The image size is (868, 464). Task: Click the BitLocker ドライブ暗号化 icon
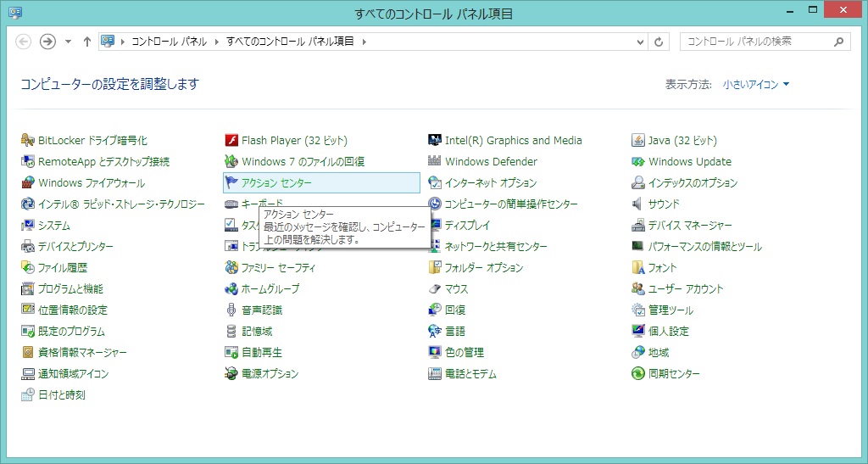pyautogui.click(x=28, y=141)
